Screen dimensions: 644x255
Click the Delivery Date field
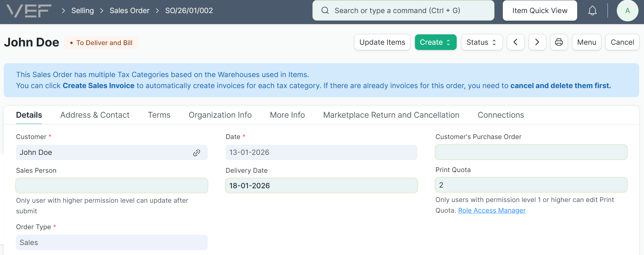pyautogui.click(x=321, y=186)
